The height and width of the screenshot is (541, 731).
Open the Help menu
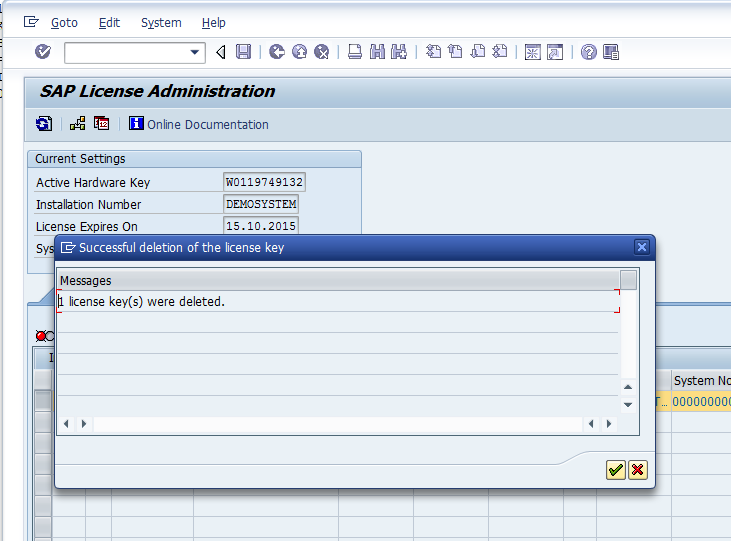[214, 22]
